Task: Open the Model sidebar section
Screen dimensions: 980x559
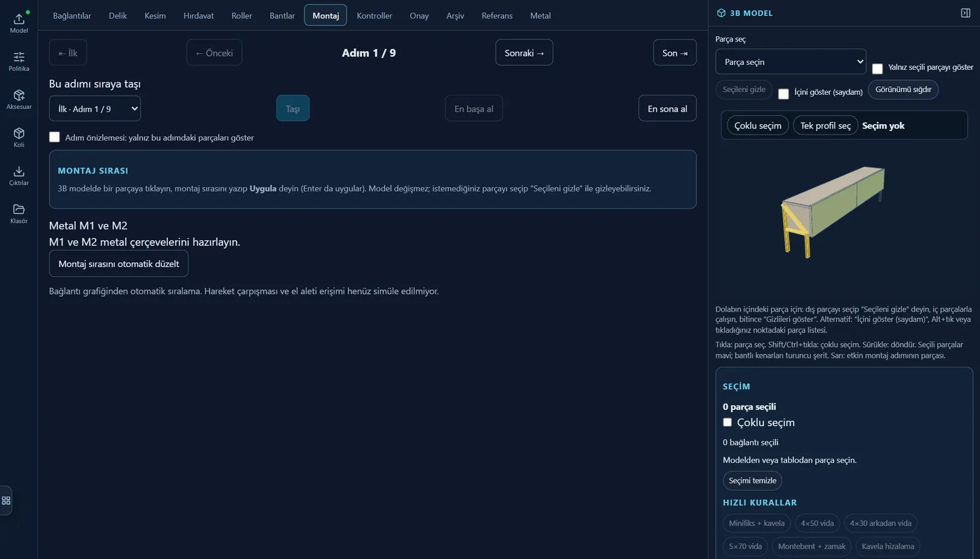Action: (x=19, y=23)
